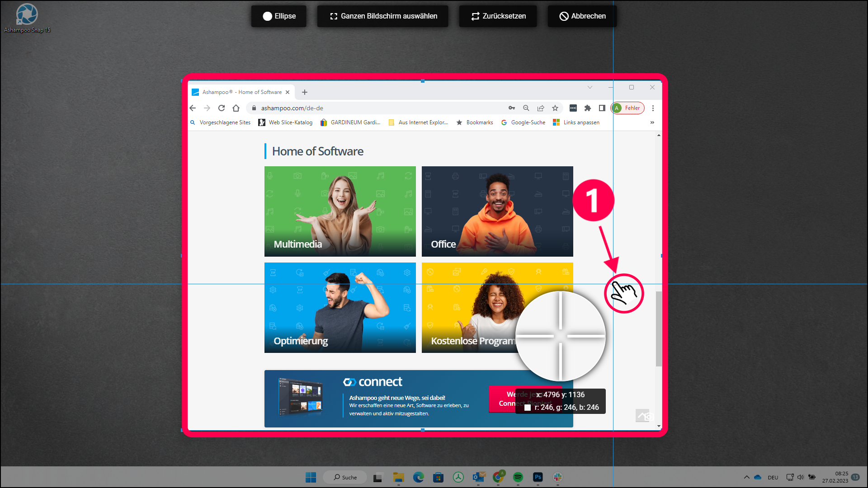Click the battery tray icon
Viewport: 868px width, 488px height.
812,477
